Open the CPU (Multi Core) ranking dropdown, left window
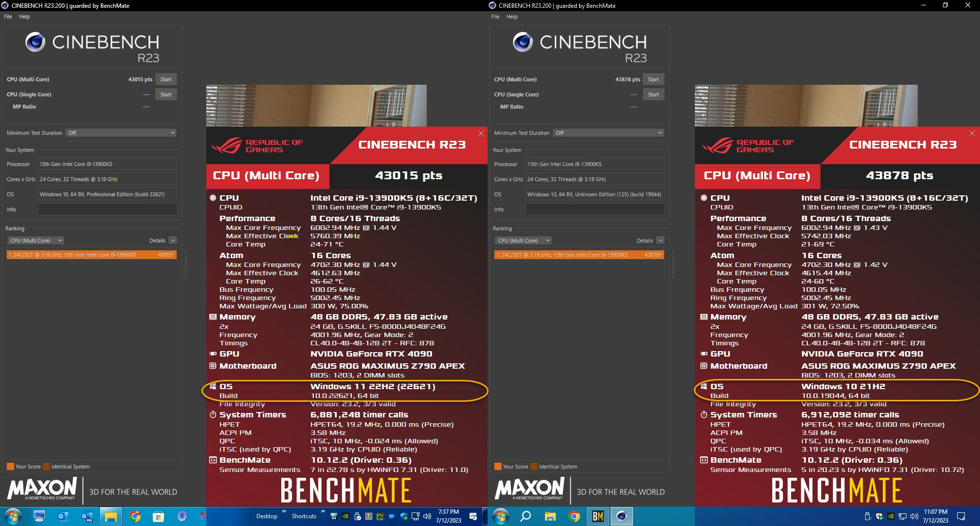Viewport: 980px width, 526px height. 36,241
